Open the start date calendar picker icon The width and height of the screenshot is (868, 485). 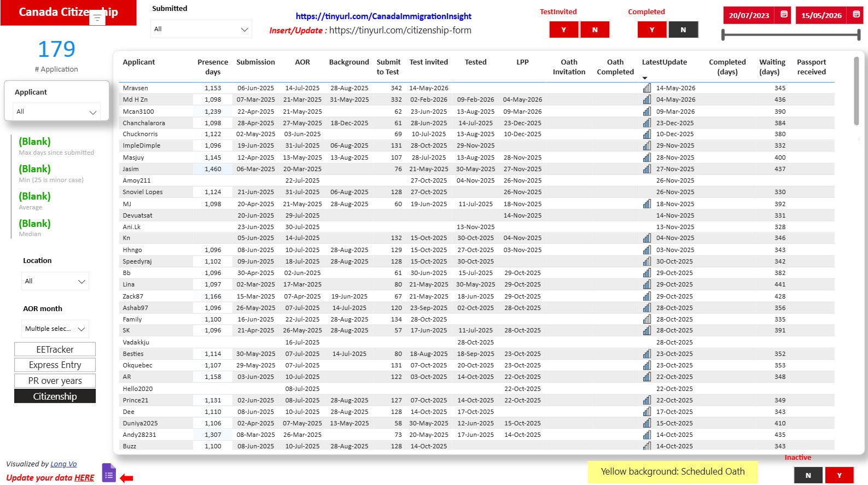tap(784, 15)
